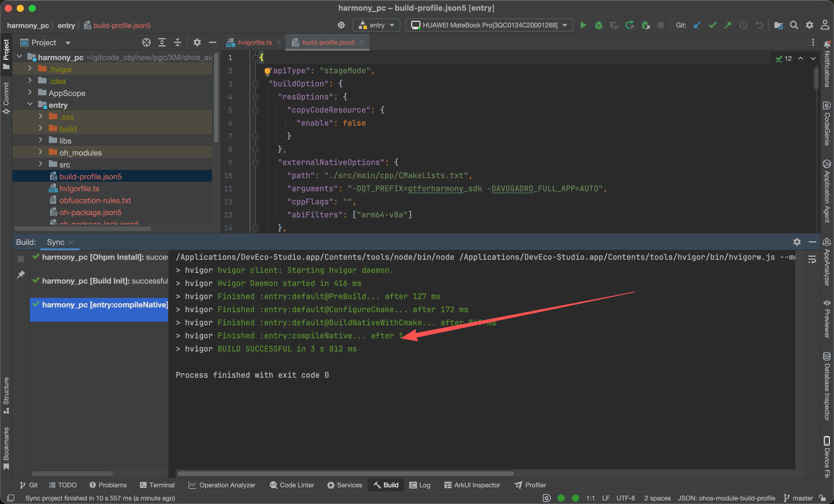Run the entry configuration with green play button
834x504 pixels.
[583, 25]
